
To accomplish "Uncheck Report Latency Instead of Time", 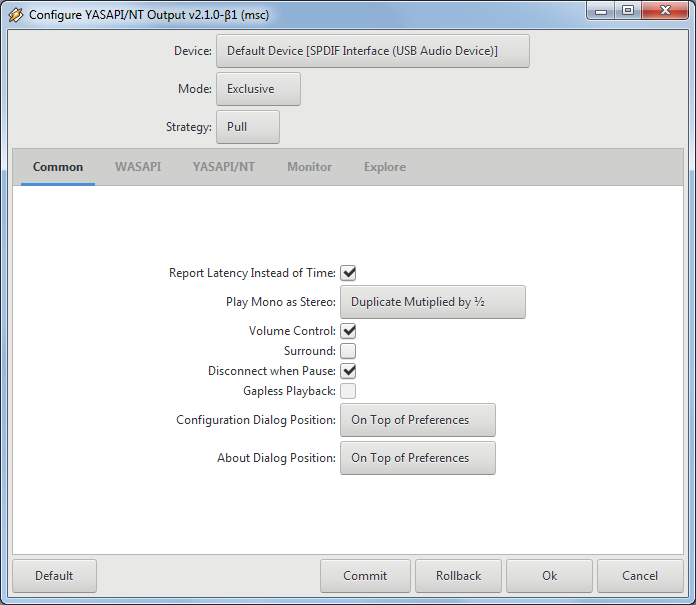I will [348, 273].
